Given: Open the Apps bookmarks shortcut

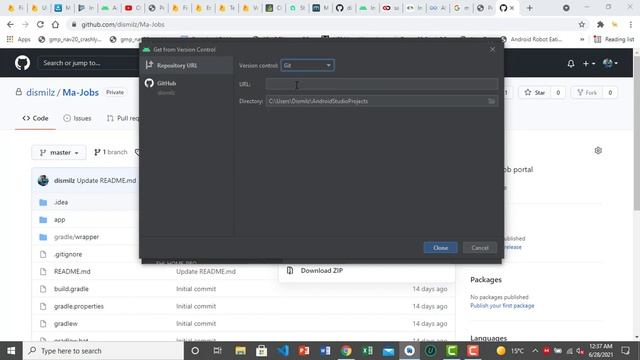Looking at the screenshot, I should 19,39.
